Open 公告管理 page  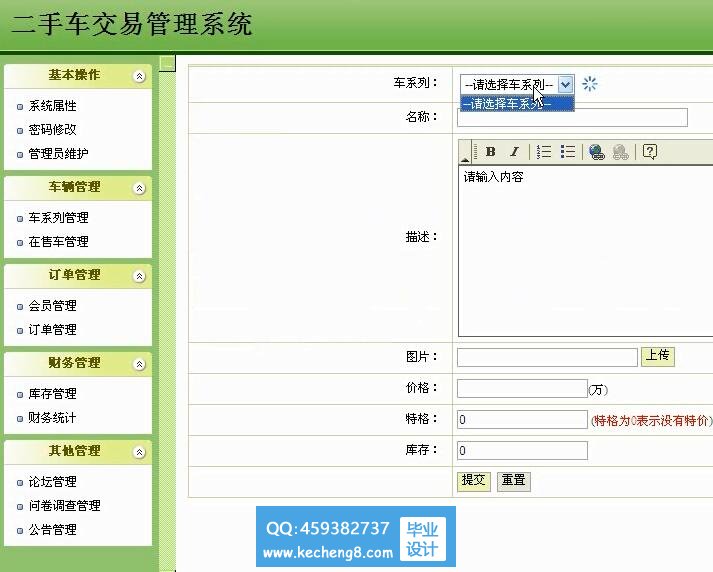[52, 530]
